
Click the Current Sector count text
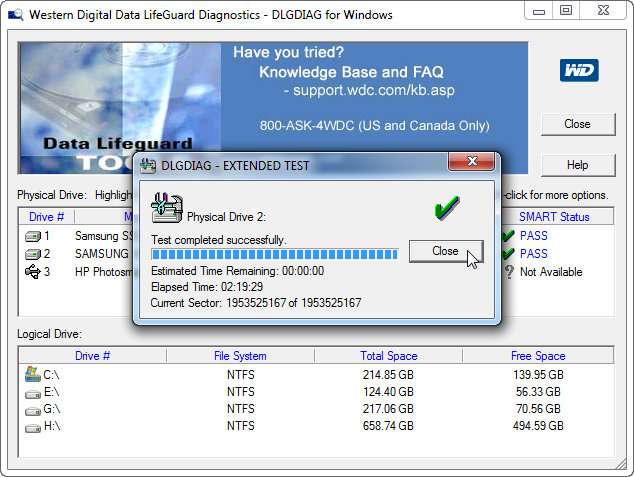[x=256, y=303]
